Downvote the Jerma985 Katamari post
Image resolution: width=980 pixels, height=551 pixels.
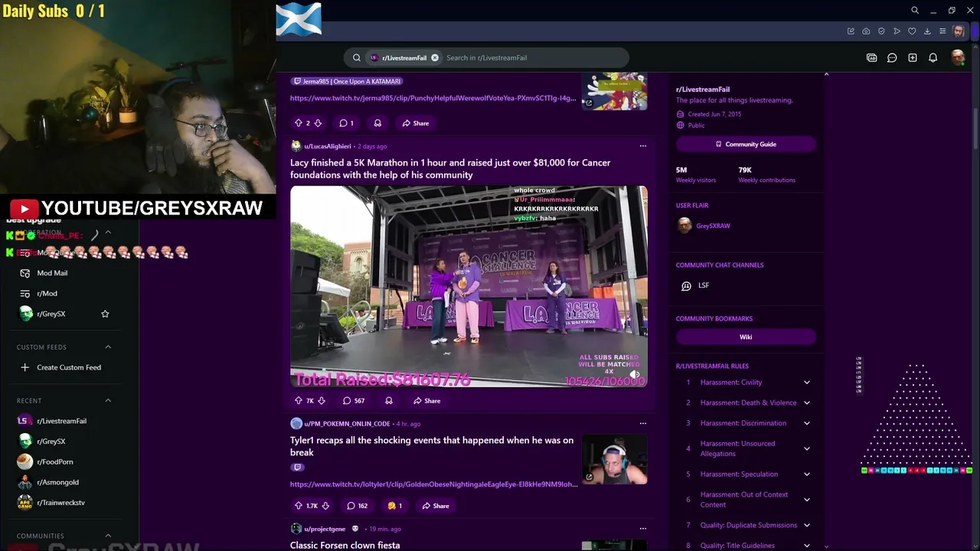click(x=318, y=123)
